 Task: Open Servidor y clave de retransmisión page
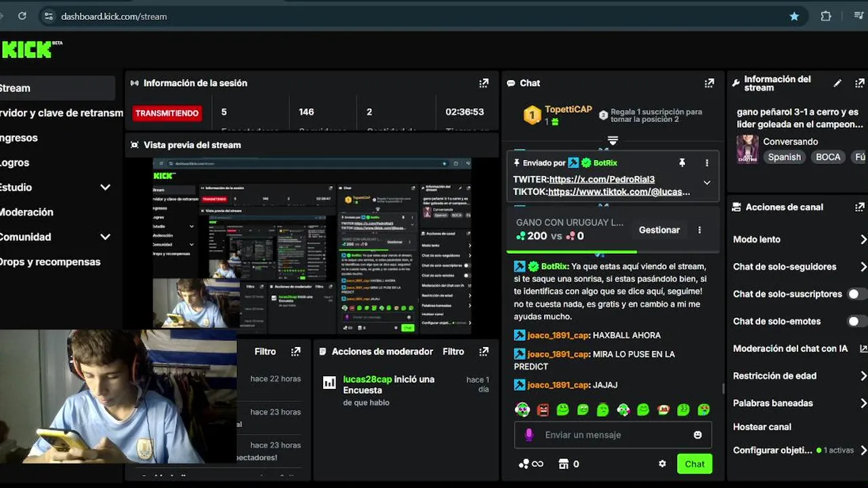coord(61,113)
